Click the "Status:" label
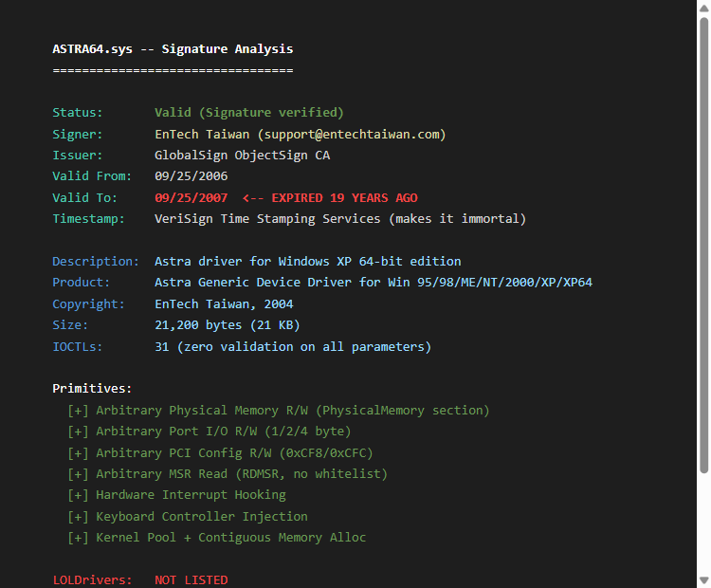Image resolution: width=711 pixels, height=588 pixels. [x=78, y=113]
